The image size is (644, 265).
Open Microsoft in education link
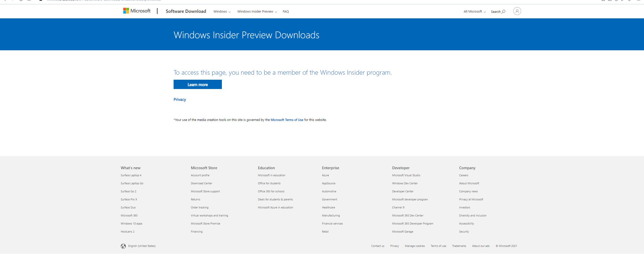click(x=272, y=175)
